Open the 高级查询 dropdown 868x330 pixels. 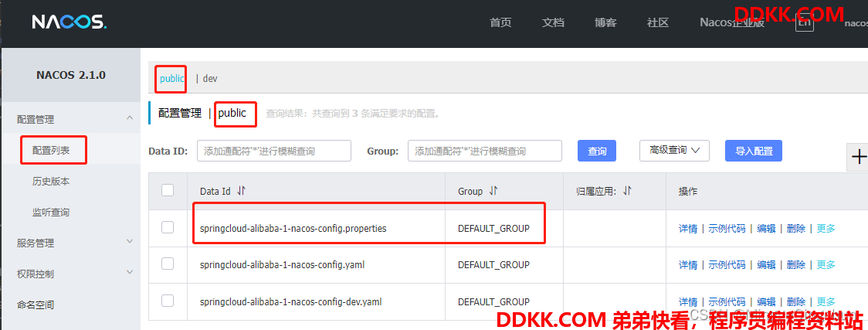tap(674, 150)
